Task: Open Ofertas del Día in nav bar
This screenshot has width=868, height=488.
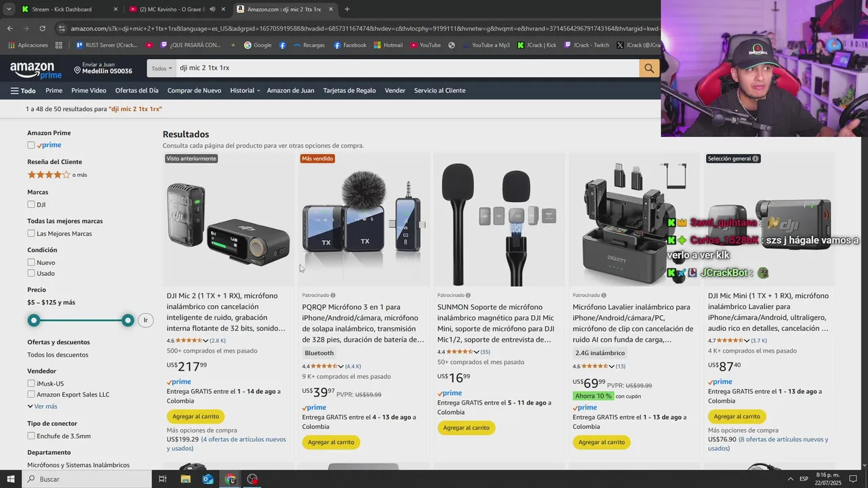Action: click(137, 91)
